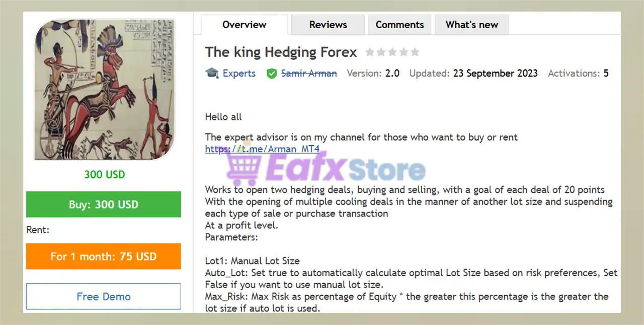This screenshot has width=644, height=325.
Task: Switch to the Reviews tab
Action: click(x=328, y=25)
